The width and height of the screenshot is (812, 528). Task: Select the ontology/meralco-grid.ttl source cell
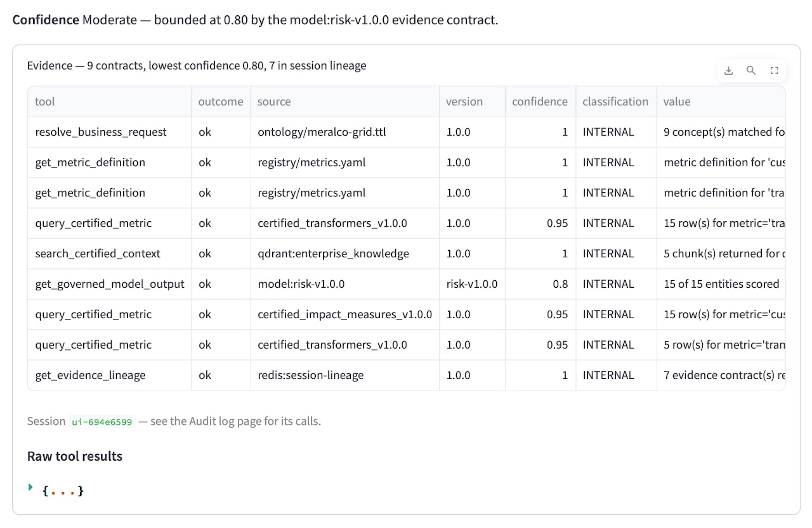coord(345,132)
